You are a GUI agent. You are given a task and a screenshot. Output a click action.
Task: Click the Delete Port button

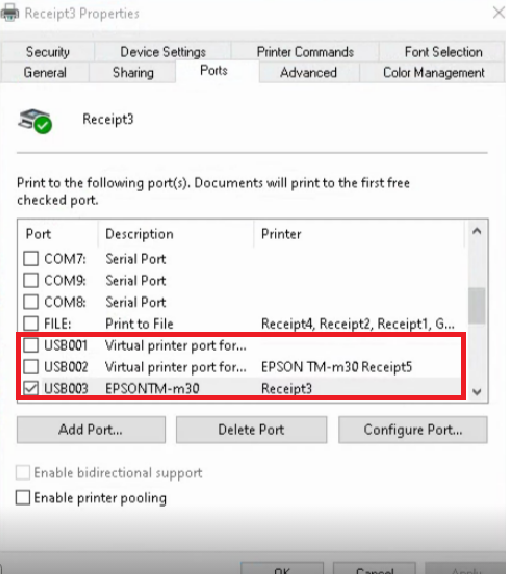click(x=251, y=429)
